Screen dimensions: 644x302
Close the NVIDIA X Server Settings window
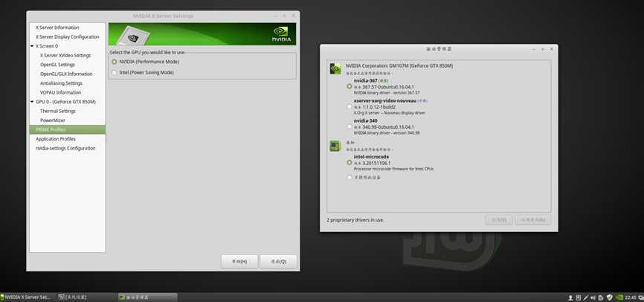click(x=293, y=16)
